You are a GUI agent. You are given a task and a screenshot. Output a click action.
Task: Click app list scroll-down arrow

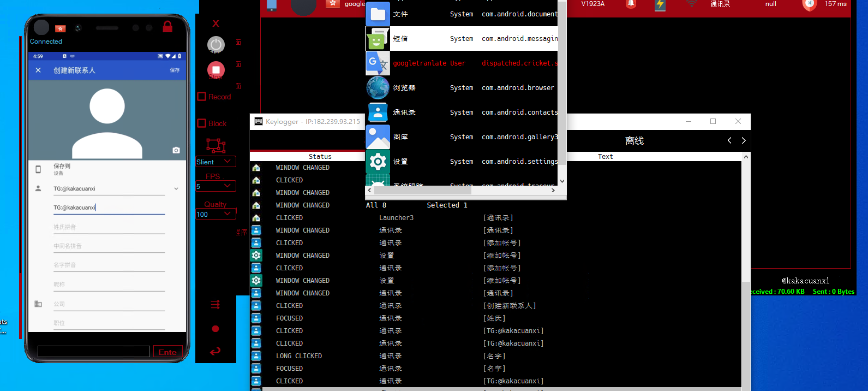pos(562,181)
